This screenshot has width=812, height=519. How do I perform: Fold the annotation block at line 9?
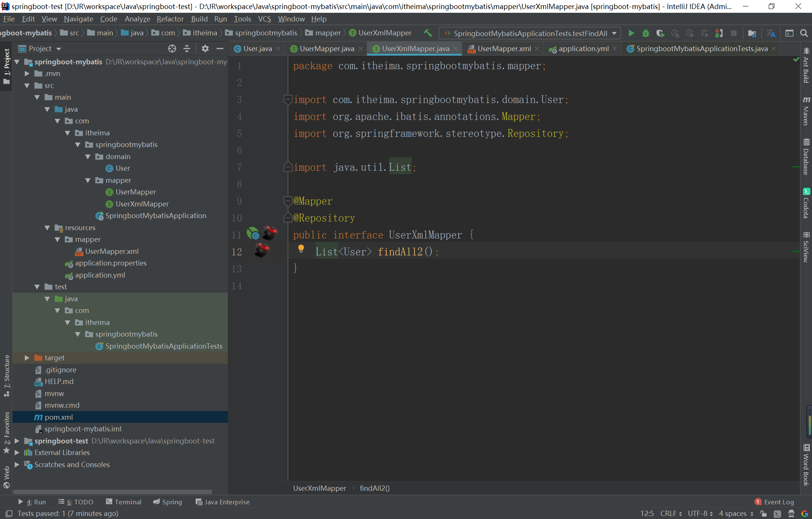click(288, 201)
